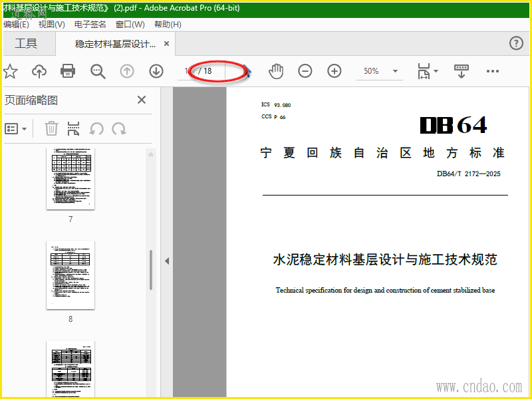Viewport: 532px width, 399px height.
Task: Click the upload to cloud icon
Action: (x=39, y=72)
